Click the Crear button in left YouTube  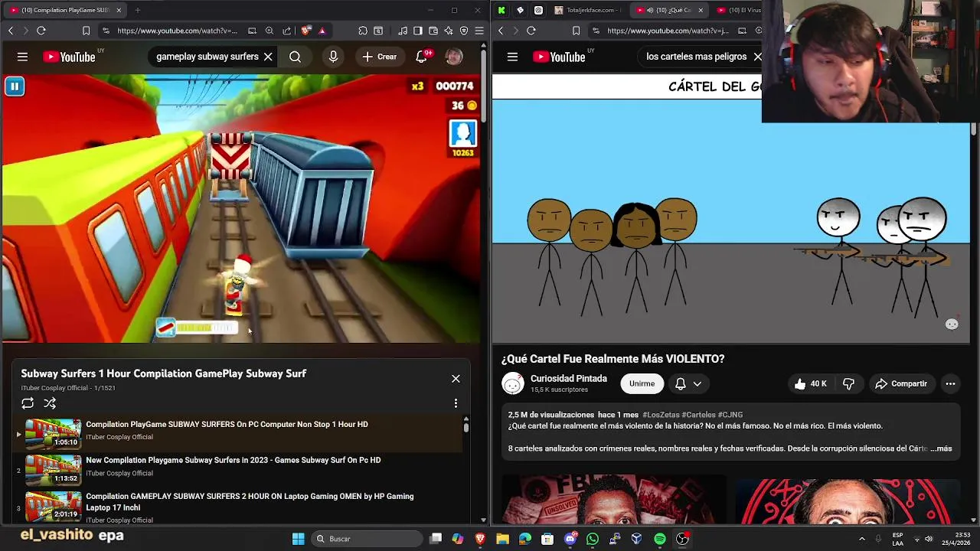pos(380,57)
